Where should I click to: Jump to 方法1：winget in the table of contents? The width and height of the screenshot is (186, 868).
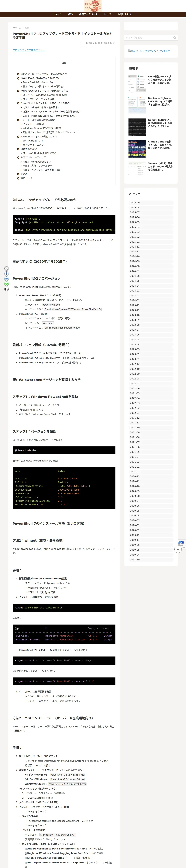[41, 107]
